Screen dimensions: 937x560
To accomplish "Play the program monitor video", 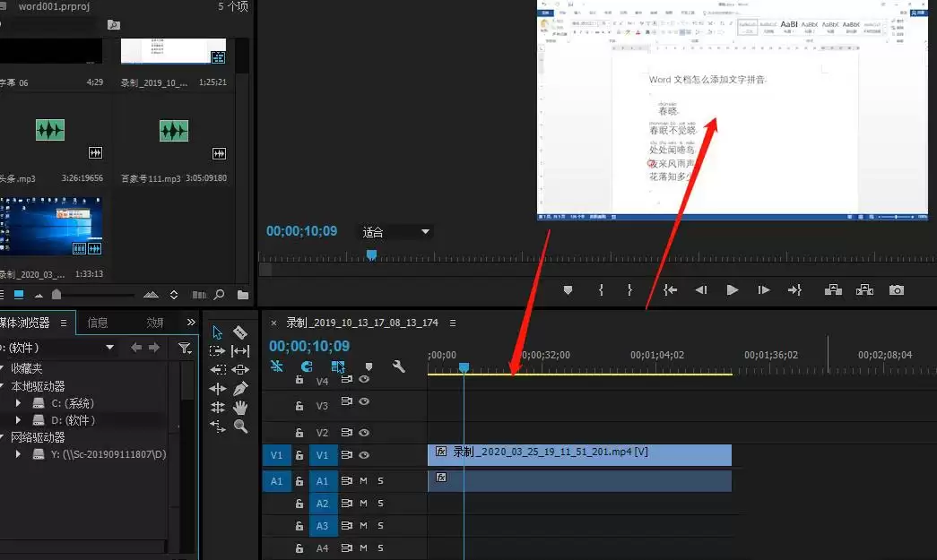I will [732, 290].
